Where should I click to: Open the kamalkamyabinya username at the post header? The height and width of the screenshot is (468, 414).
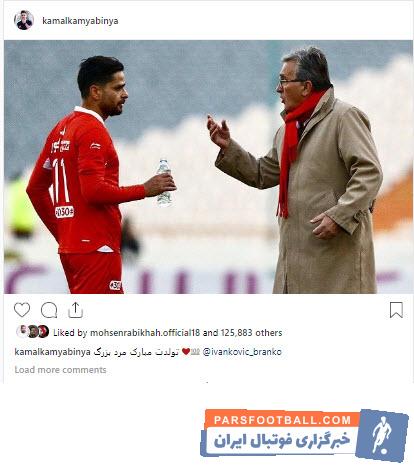(80, 21)
